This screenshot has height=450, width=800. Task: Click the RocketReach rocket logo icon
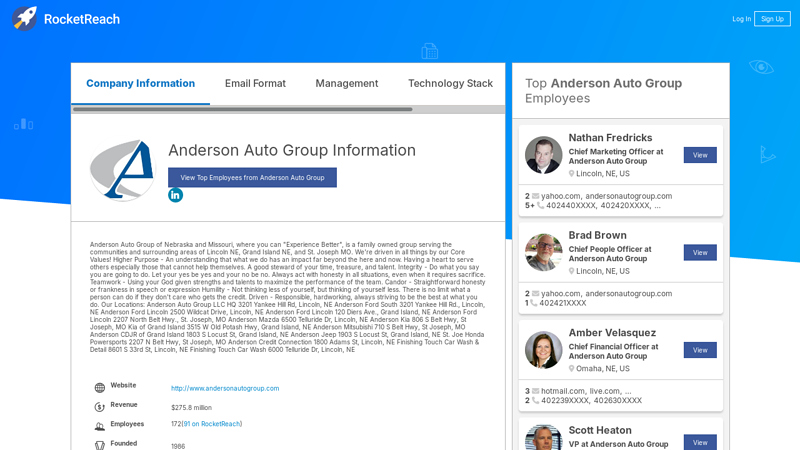click(24, 19)
